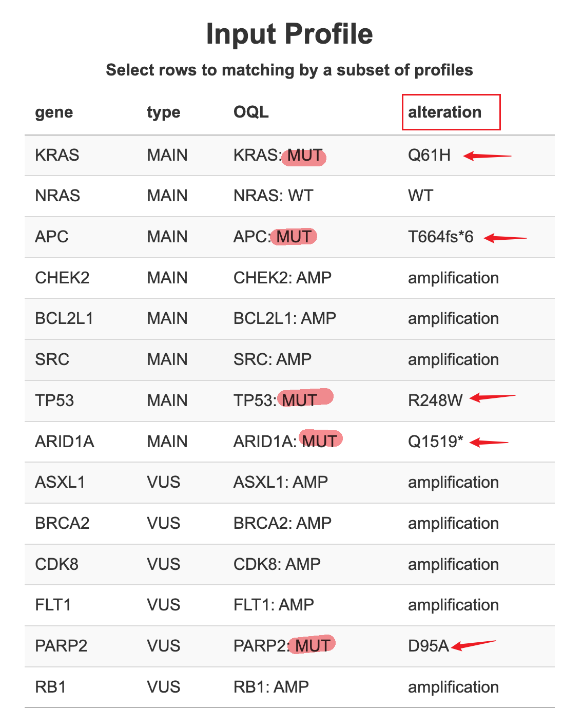Select the NRAS row gene cell

pos(57,196)
